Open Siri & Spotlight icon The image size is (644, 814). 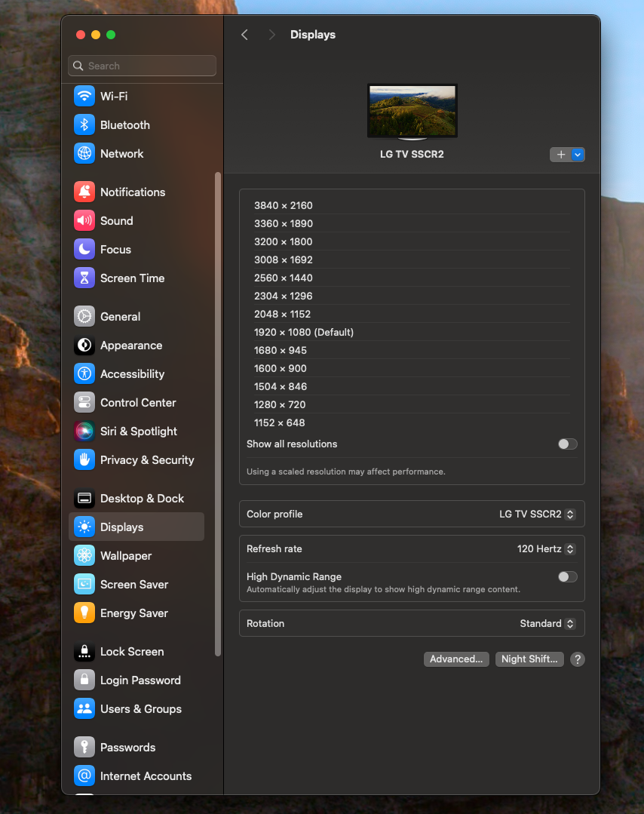point(84,432)
